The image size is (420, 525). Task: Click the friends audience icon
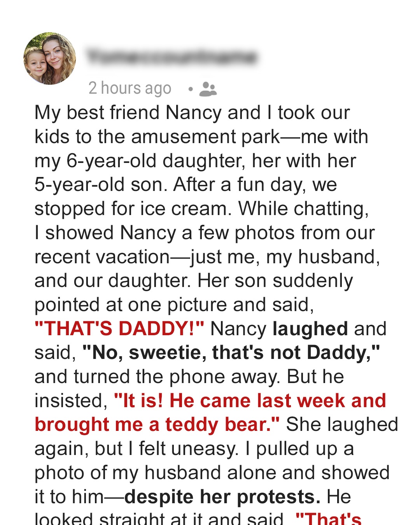(x=208, y=89)
